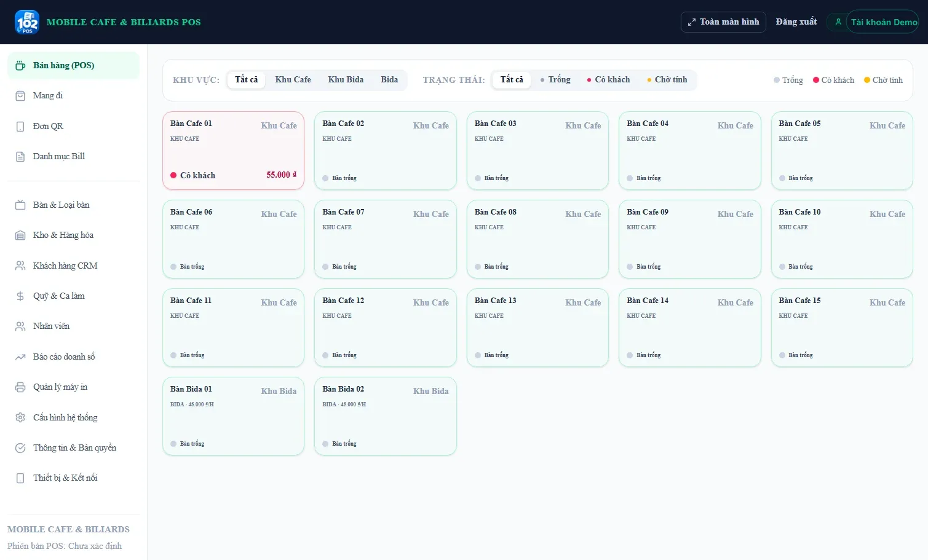The width and height of the screenshot is (928, 560).
Task: Show only Trống status tables
Action: tap(555, 80)
